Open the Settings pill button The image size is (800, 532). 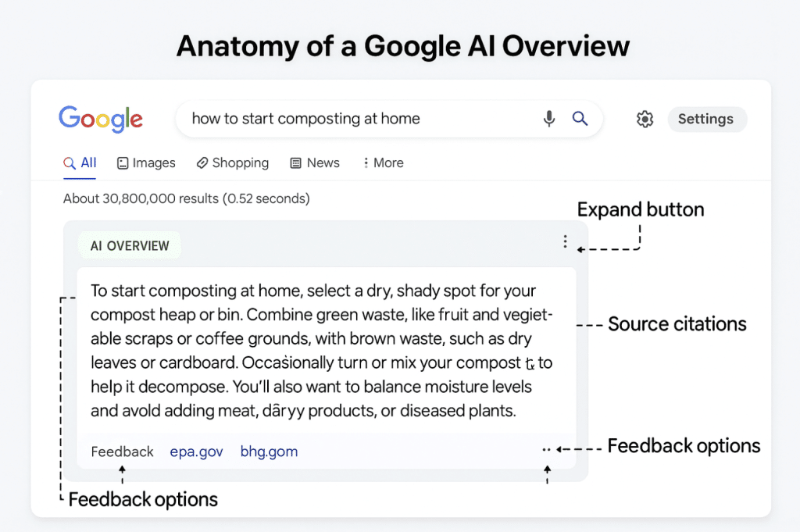[x=706, y=120]
